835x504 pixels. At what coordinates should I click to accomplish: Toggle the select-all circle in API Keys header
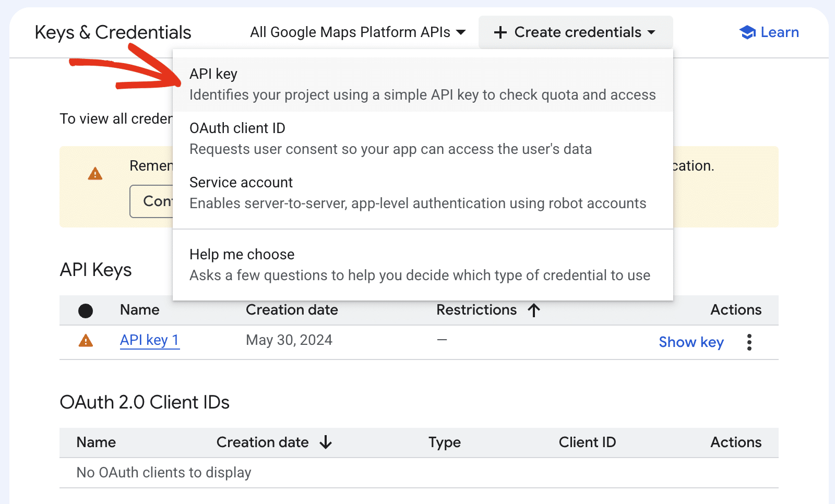[86, 311]
